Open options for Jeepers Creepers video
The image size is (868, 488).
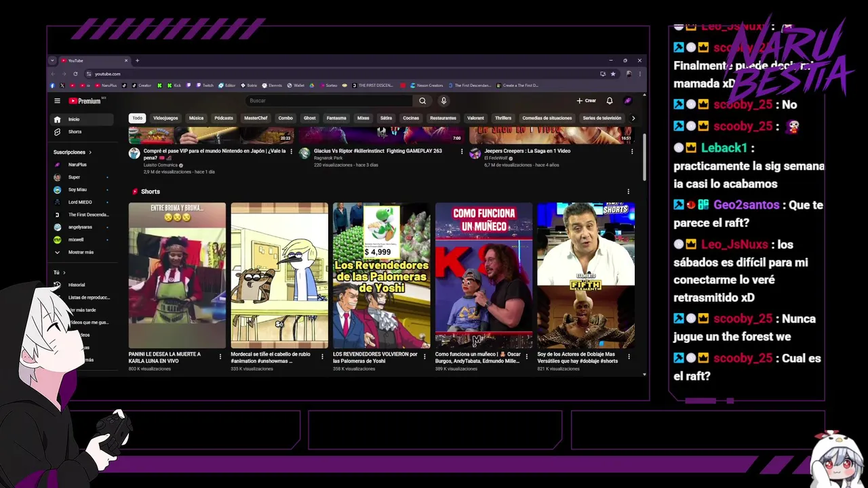point(632,152)
